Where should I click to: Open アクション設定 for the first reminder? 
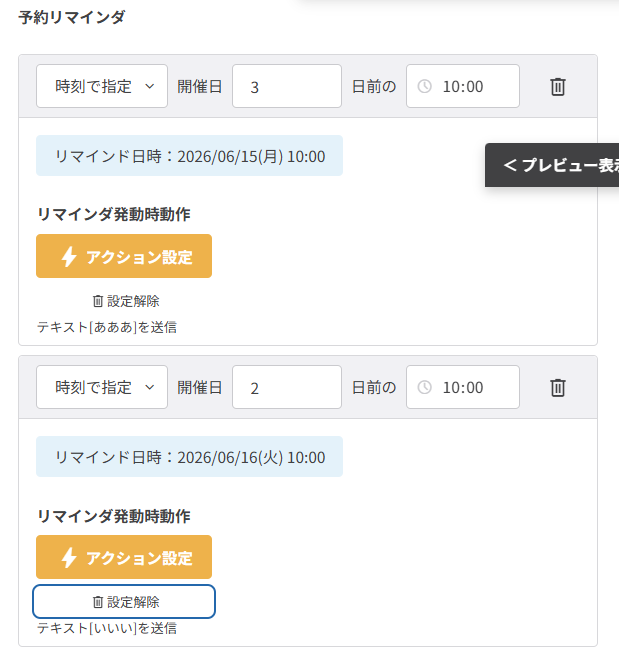(x=124, y=257)
